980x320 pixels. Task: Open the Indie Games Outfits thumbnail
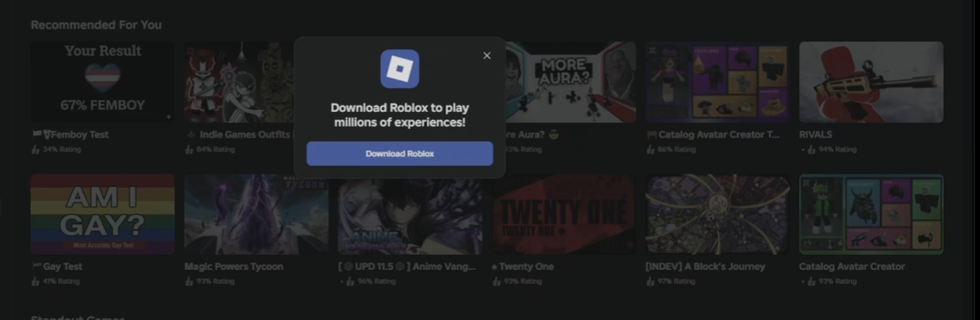[x=239, y=82]
